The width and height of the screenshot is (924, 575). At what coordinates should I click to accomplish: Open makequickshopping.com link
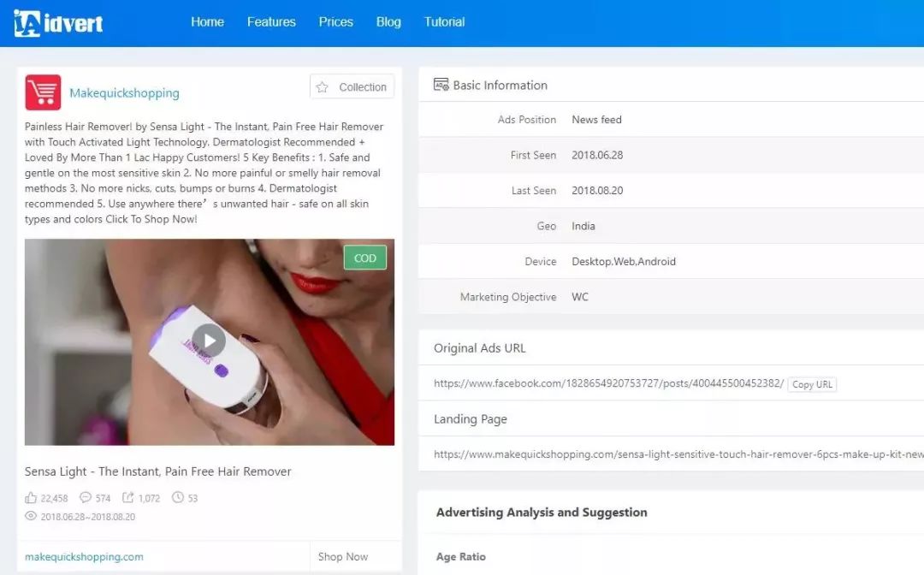point(84,557)
